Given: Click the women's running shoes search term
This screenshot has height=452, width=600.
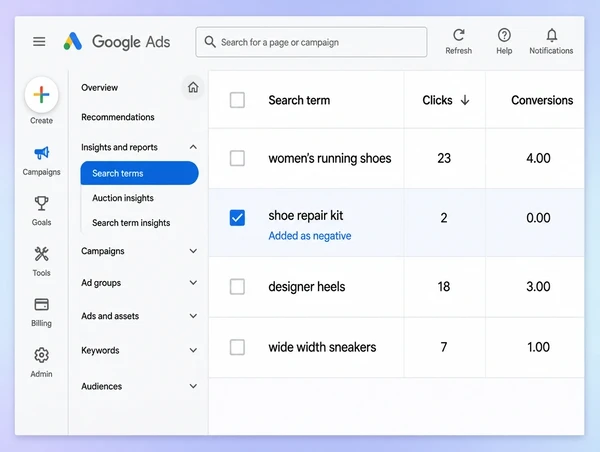Looking at the screenshot, I should [329, 158].
